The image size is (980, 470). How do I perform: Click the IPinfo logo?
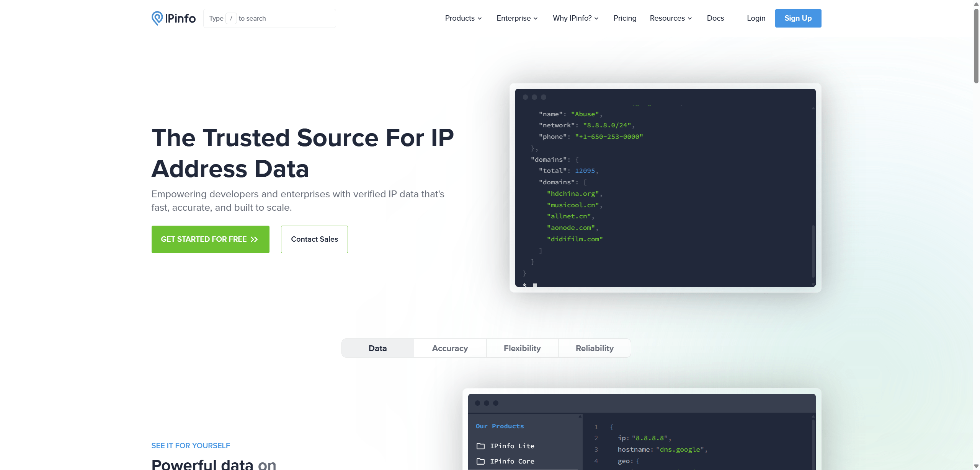(173, 18)
